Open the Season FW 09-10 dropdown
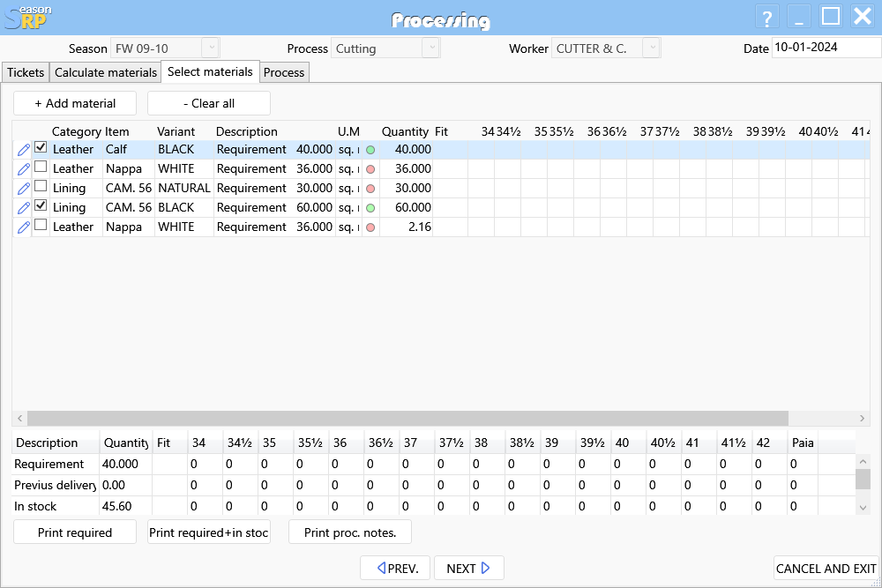 coord(210,48)
